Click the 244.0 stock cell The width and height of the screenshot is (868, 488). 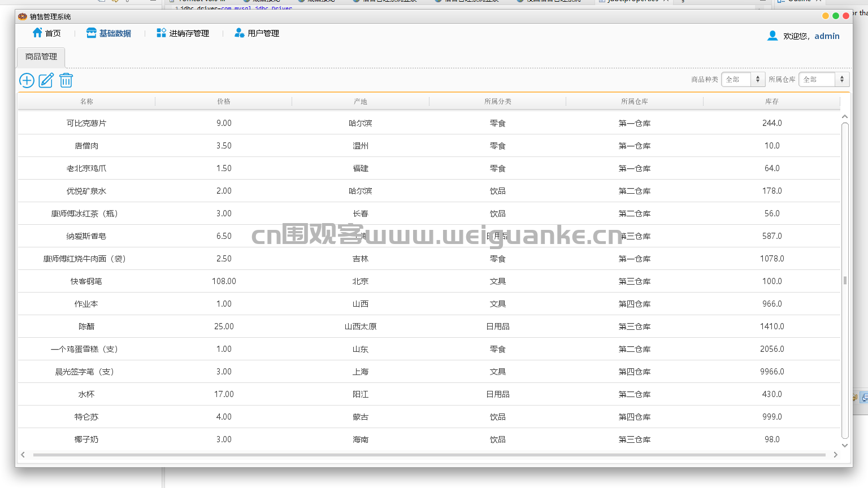tap(772, 123)
